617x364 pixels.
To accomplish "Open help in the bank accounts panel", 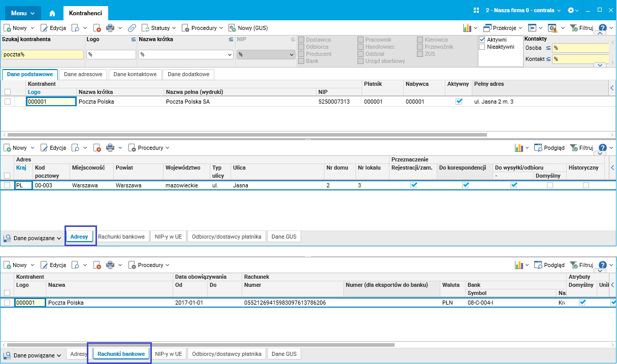I will 603,265.
